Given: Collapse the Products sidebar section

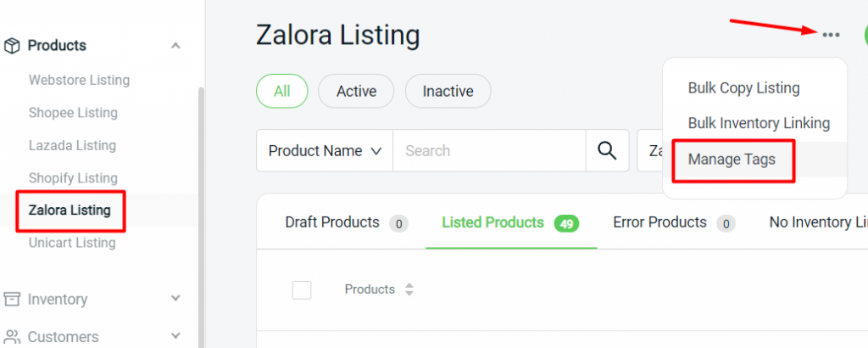Looking at the screenshot, I should click(x=176, y=46).
